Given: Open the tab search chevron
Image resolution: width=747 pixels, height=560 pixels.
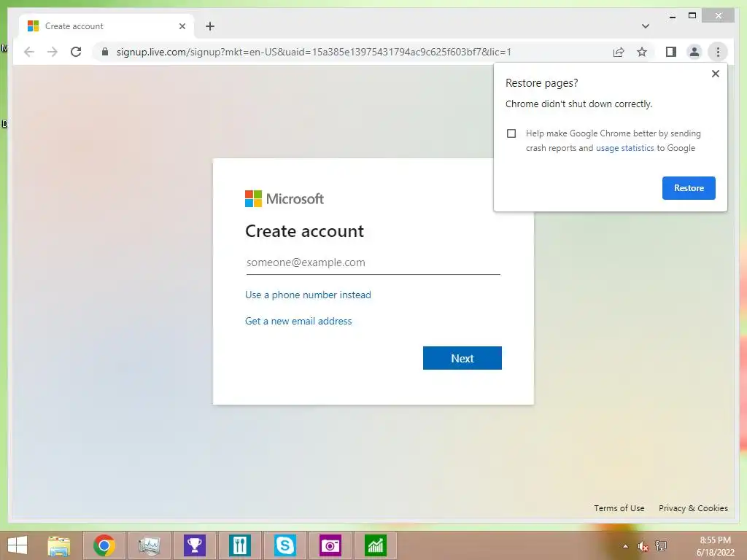Looking at the screenshot, I should [x=645, y=26].
